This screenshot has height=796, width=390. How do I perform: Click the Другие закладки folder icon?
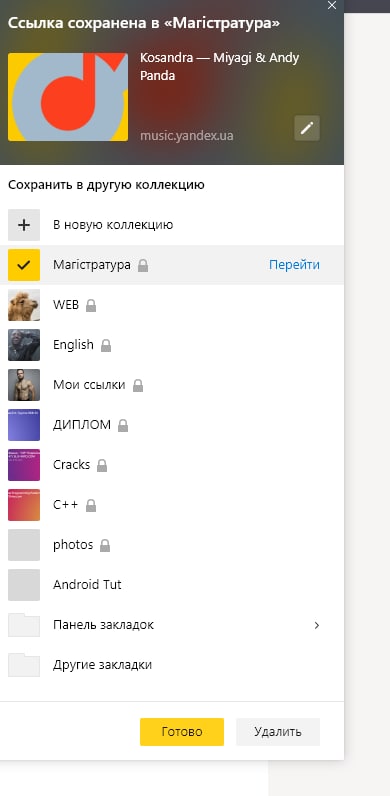point(24,665)
